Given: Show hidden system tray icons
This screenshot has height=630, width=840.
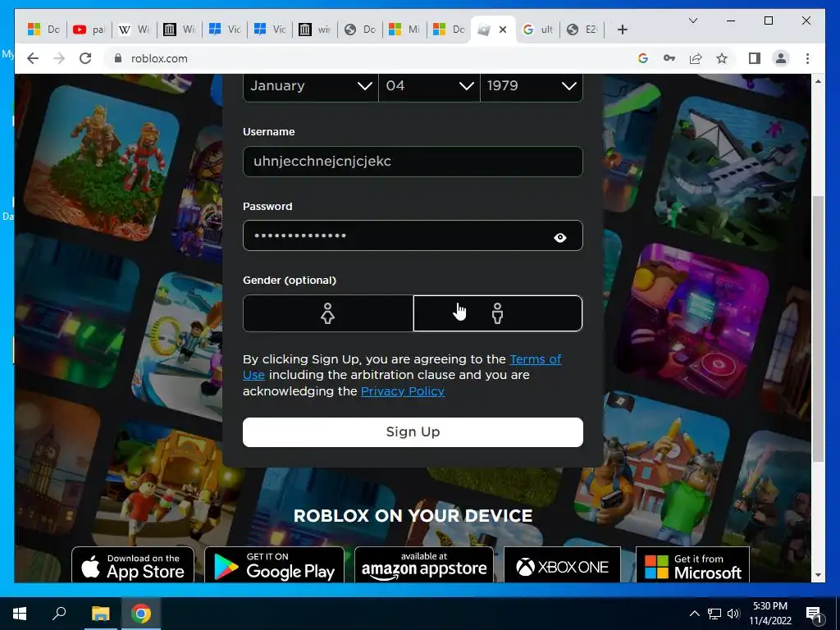Looking at the screenshot, I should tap(694, 614).
